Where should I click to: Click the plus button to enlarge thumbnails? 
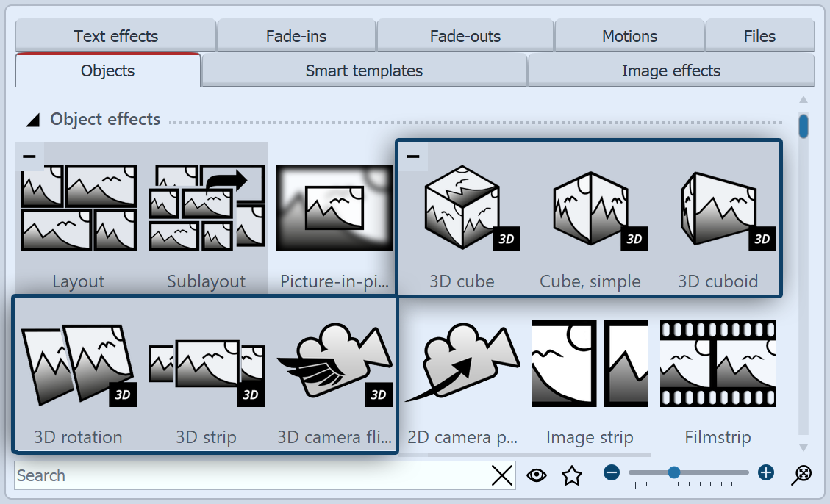pos(766,472)
